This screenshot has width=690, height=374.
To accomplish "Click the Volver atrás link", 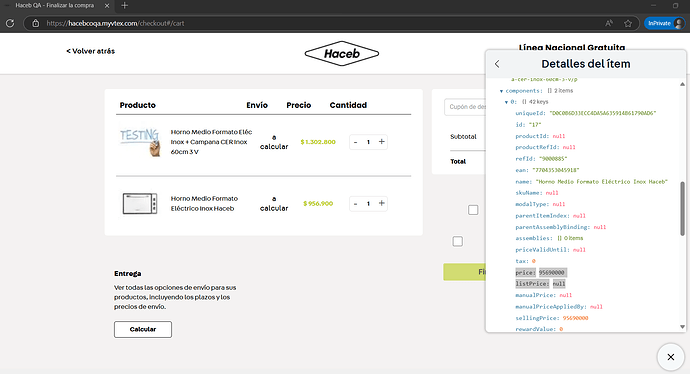I will point(91,51).
